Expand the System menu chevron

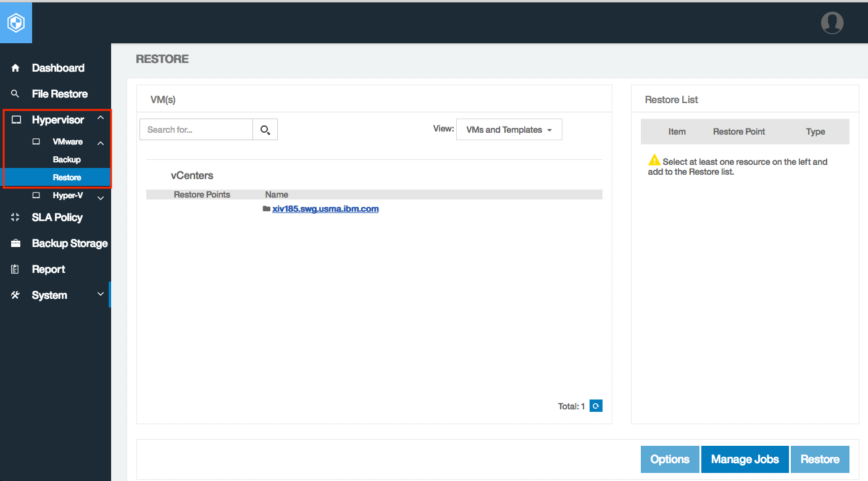tap(101, 294)
